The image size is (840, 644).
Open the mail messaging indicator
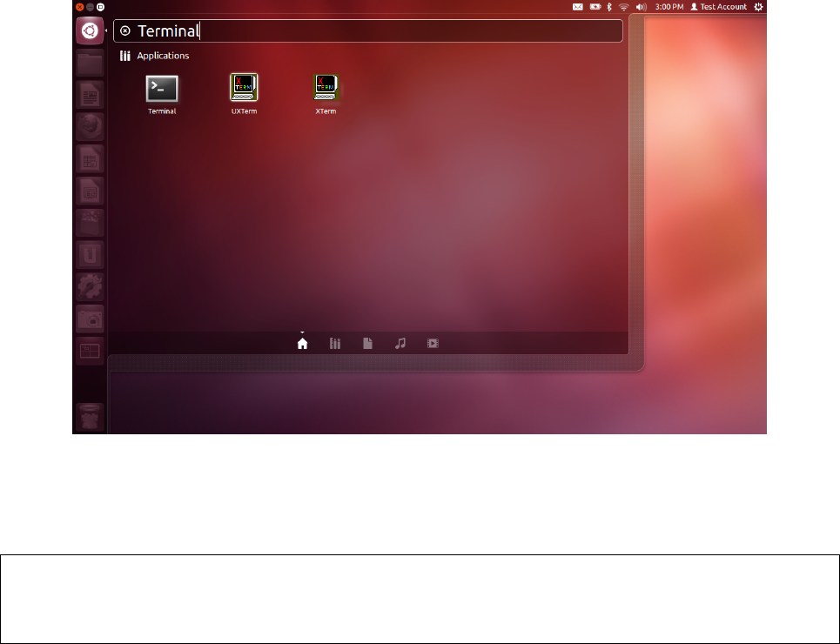(x=577, y=7)
